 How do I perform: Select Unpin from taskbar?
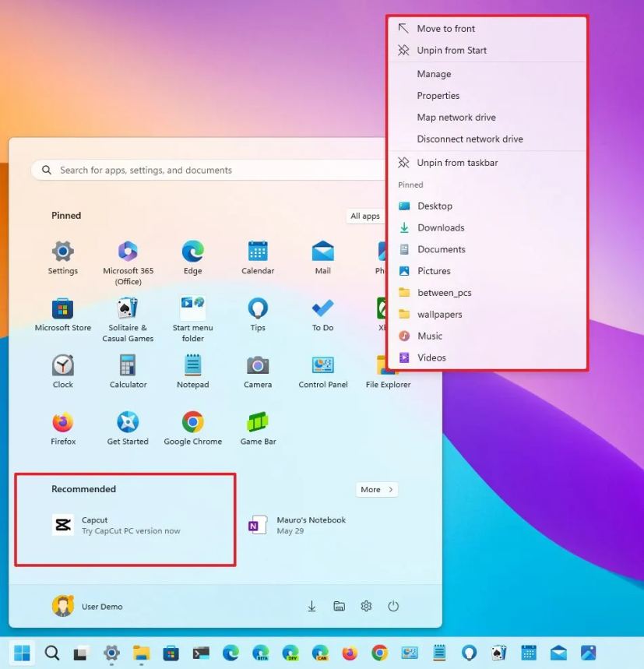tap(487, 163)
